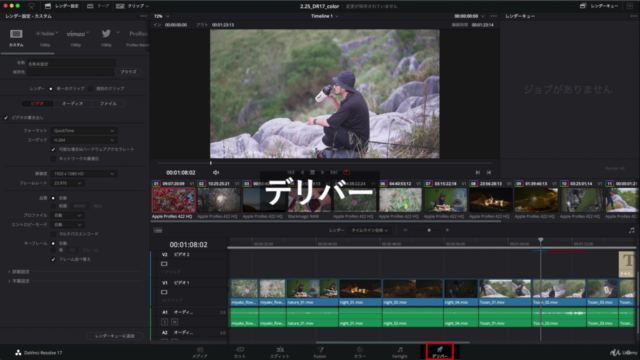Viewport: 640px width, 360px height.
Task: Select quality Restrict to radio button
Action: (53, 206)
